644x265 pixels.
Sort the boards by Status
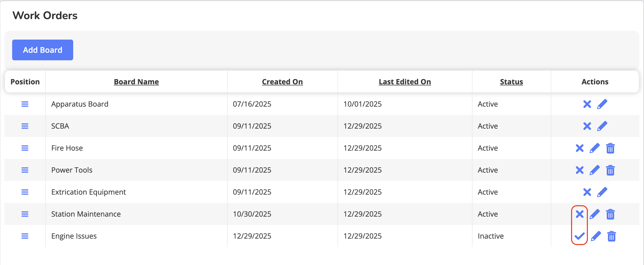(511, 82)
